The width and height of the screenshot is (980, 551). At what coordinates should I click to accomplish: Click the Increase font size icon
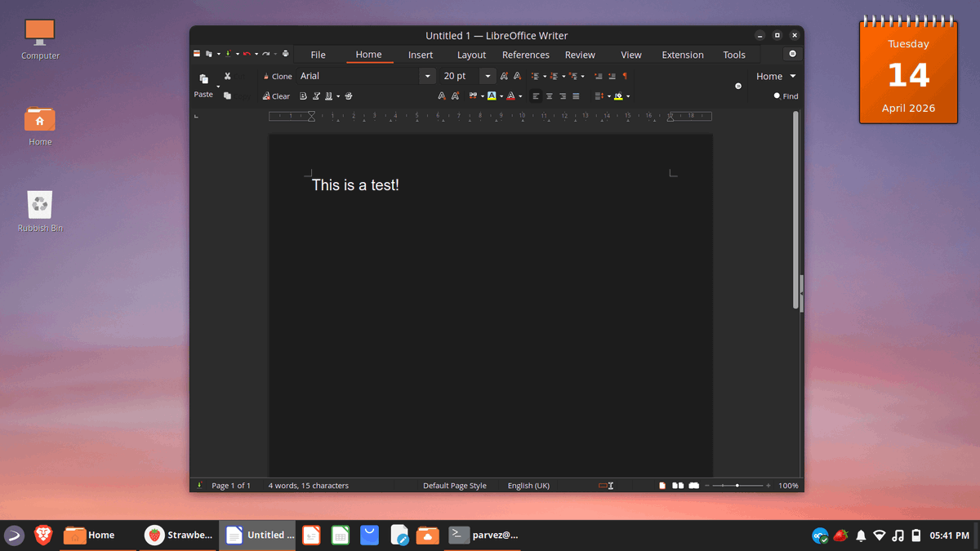[504, 76]
